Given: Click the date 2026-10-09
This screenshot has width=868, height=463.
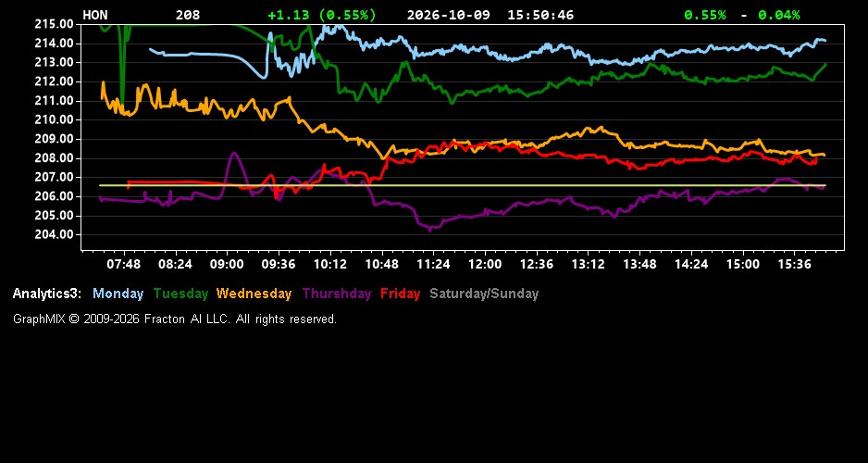Looking at the screenshot, I should click(449, 15).
